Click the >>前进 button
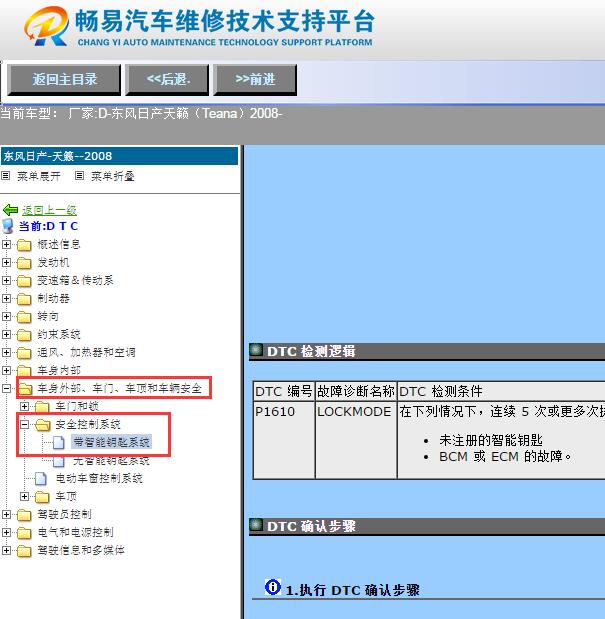The height and width of the screenshot is (619, 605). [x=255, y=80]
